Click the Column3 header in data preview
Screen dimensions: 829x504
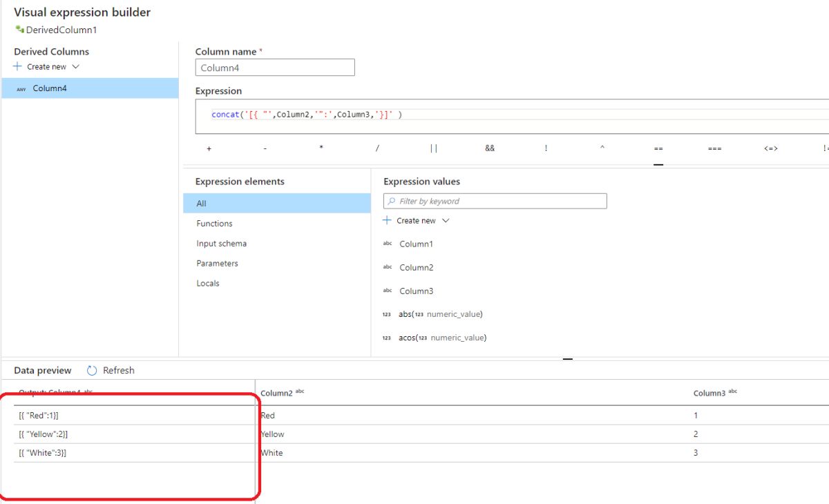710,393
